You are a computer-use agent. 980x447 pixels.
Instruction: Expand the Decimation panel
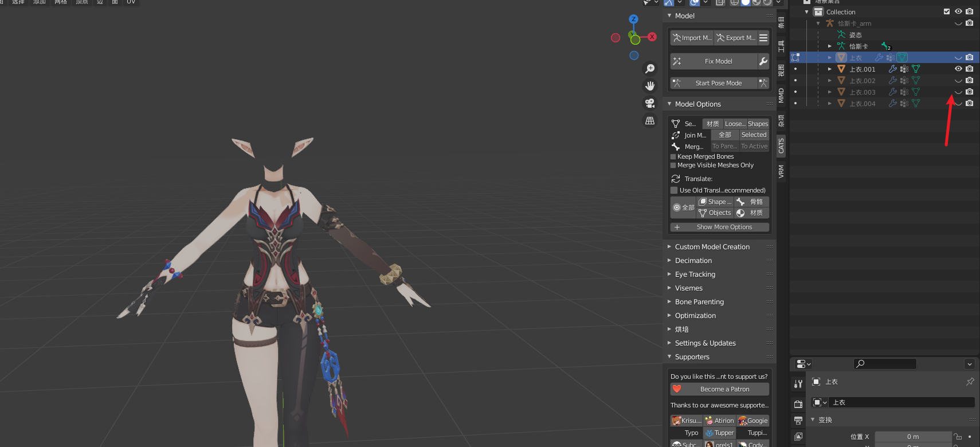669,260
